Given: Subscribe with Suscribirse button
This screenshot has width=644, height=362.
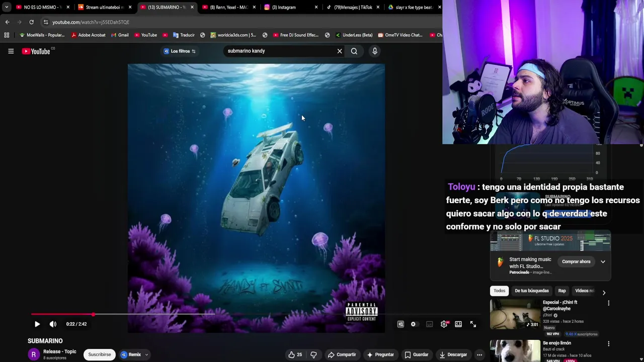Looking at the screenshot, I should [x=100, y=354].
